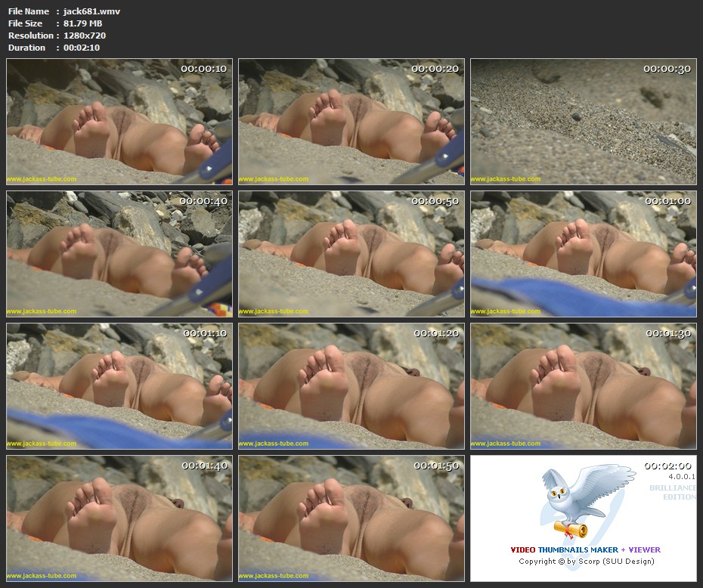The width and height of the screenshot is (703, 588).
Task: Click the frame at 00:00:50
Action: [351, 254]
